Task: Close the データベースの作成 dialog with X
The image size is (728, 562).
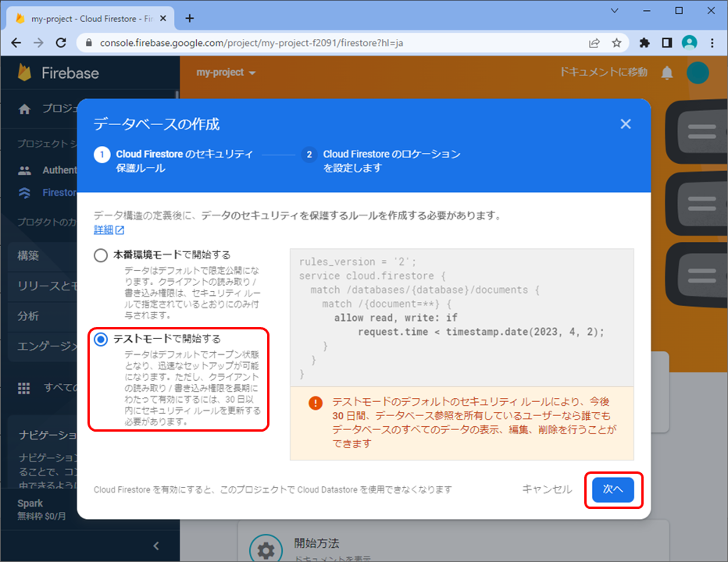Action: click(626, 124)
